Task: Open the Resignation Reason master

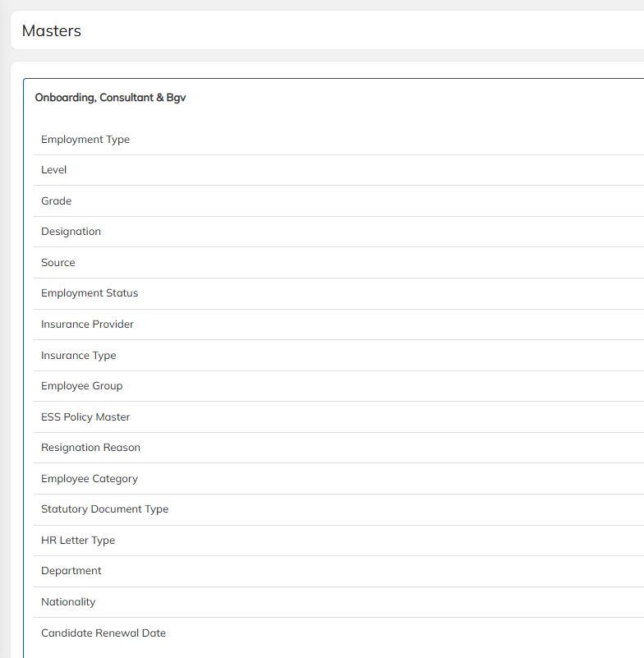Action: coord(90,448)
